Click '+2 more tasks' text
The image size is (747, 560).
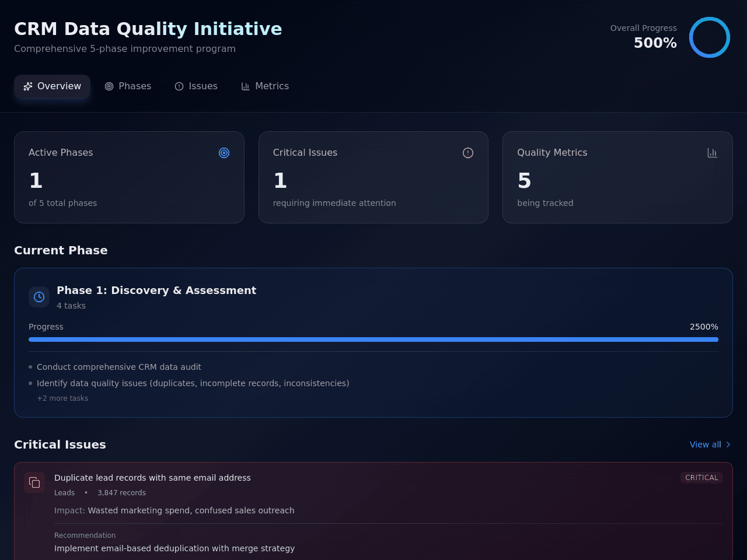(62, 398)
